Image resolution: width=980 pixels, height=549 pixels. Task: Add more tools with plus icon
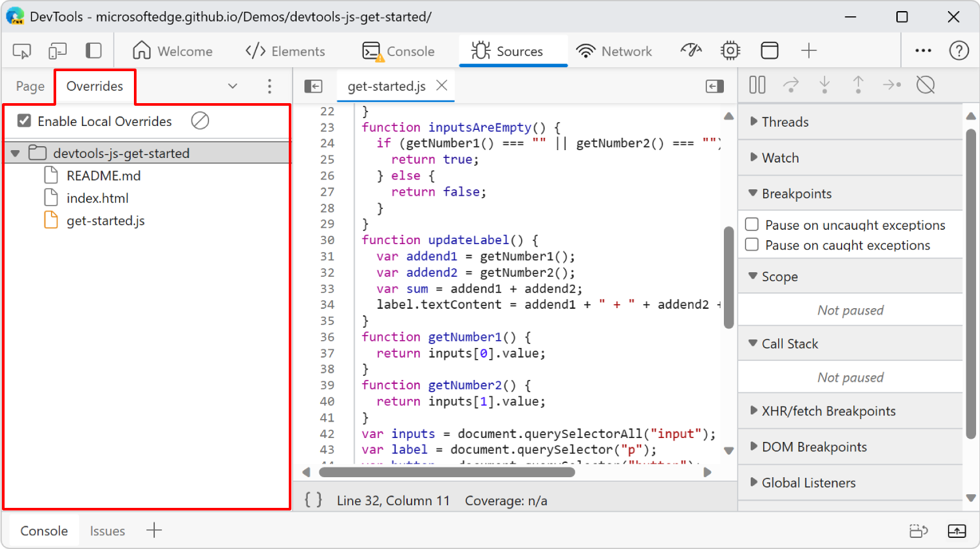coord(809,50)
